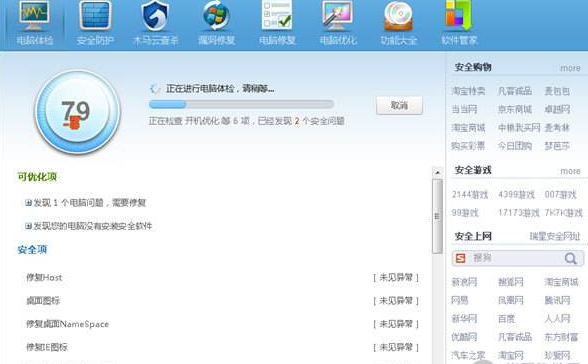This screenshot has width=588, height=364.
Task: Open the 漏洞修复 Windows globe icon
Action: pos(216,16)
